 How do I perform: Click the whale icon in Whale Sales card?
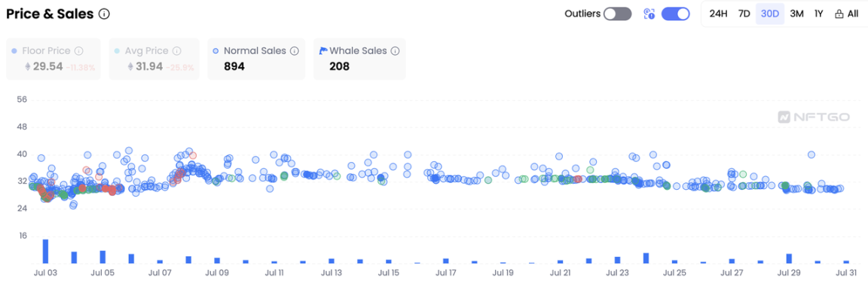pos(323,51)
